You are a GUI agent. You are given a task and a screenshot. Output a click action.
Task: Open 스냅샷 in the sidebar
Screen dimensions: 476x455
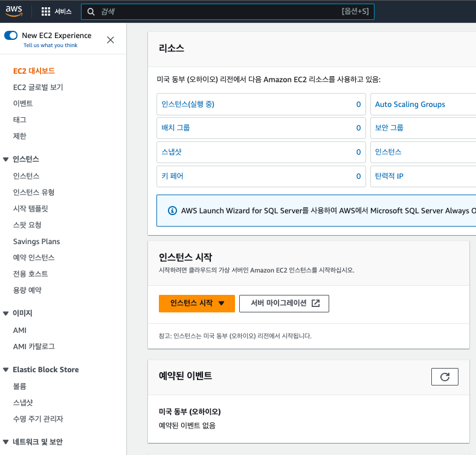coord(23,403)
